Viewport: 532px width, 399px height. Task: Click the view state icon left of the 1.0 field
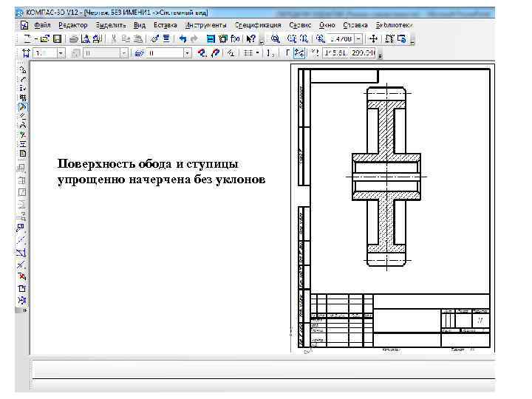pyautogui.click(x=26, y=53)
